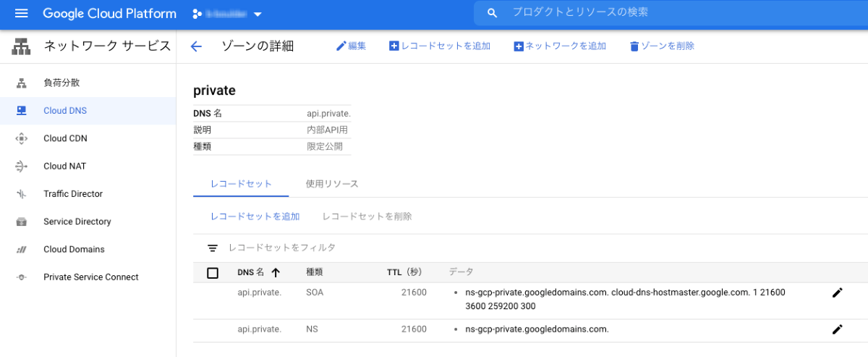Click the api.private. value beside DNS 名
Screen dimensions: 868x357
[328, 114]
